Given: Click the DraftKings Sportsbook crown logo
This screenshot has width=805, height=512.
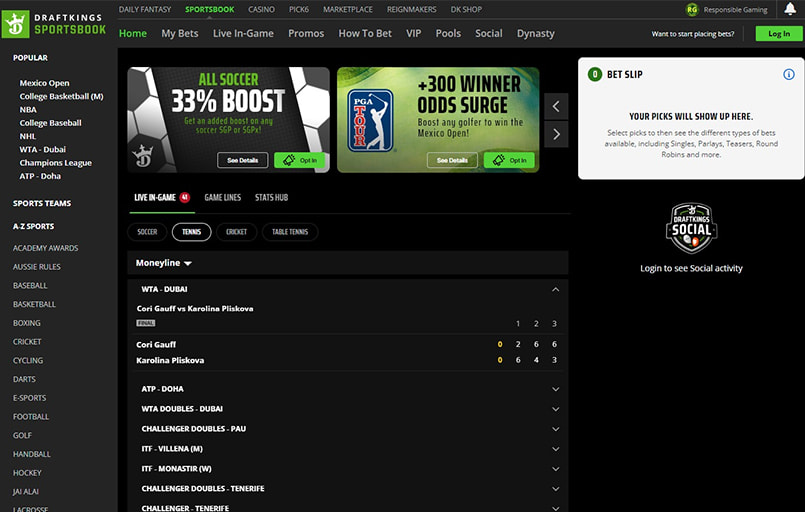Looking at the screenshot, I should click(x=16, y=24).
